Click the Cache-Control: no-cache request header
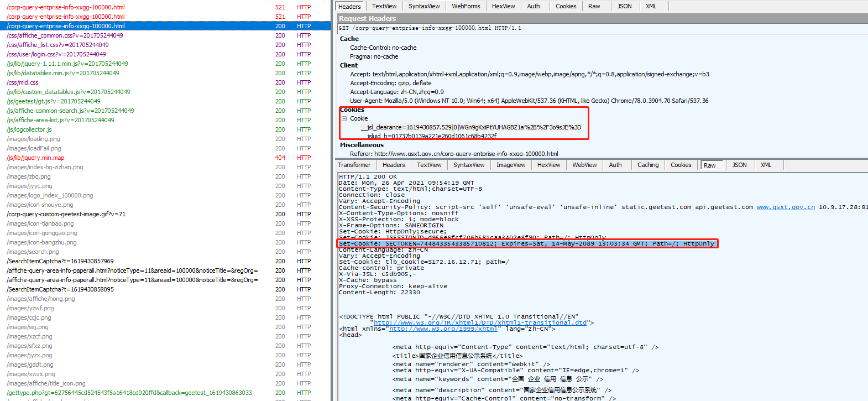This screenshot has height=401, width=868. (383, 48)
